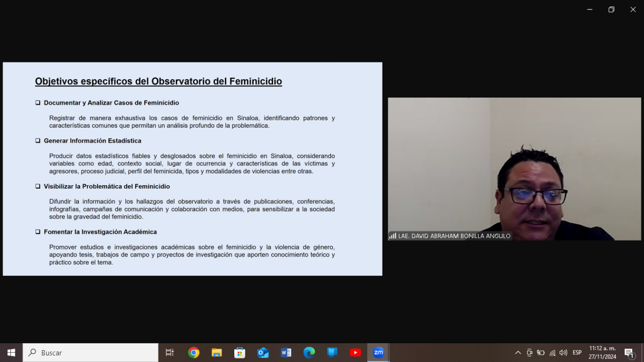Image resolution: width=644 pixels, height=362 pixels.
Task: Launch Microsoft Edge from the taskbar
Action: point(309,353)
